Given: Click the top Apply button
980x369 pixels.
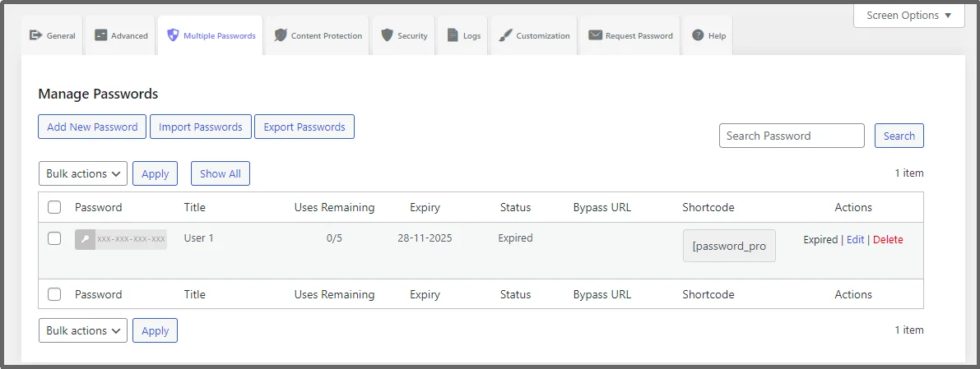Looking at the screenshot, I should pos(155,173).
